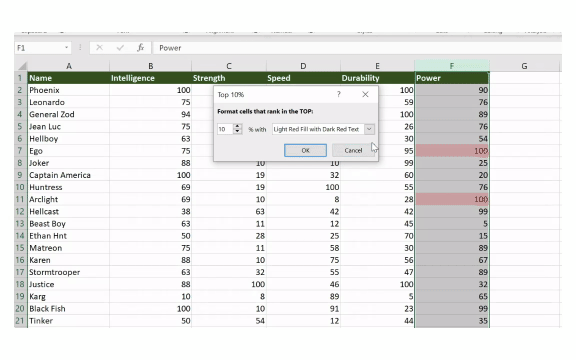The image size is (576, 360).
Task: Click the Power header cell
Action: (452, 78)
